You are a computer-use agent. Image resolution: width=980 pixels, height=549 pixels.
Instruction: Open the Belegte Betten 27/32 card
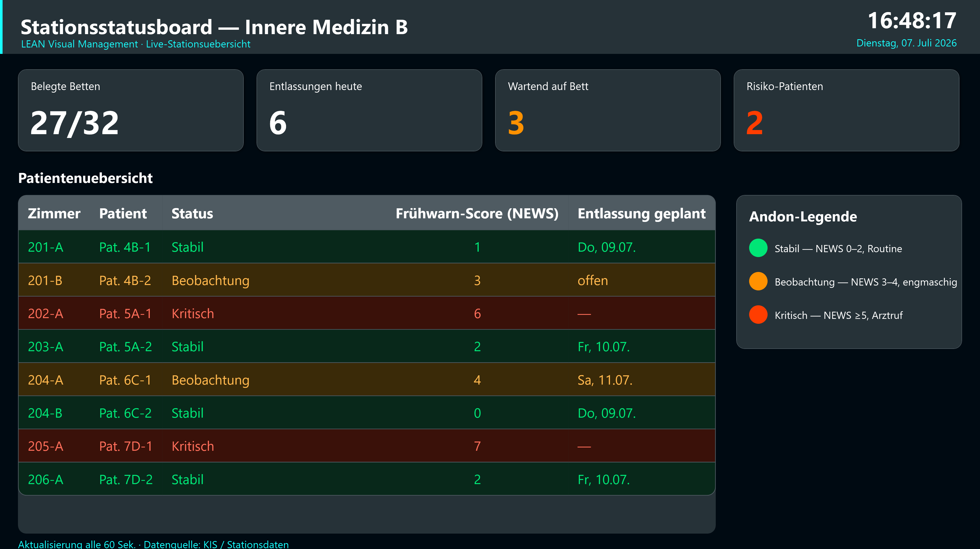[x=131, y=110]
